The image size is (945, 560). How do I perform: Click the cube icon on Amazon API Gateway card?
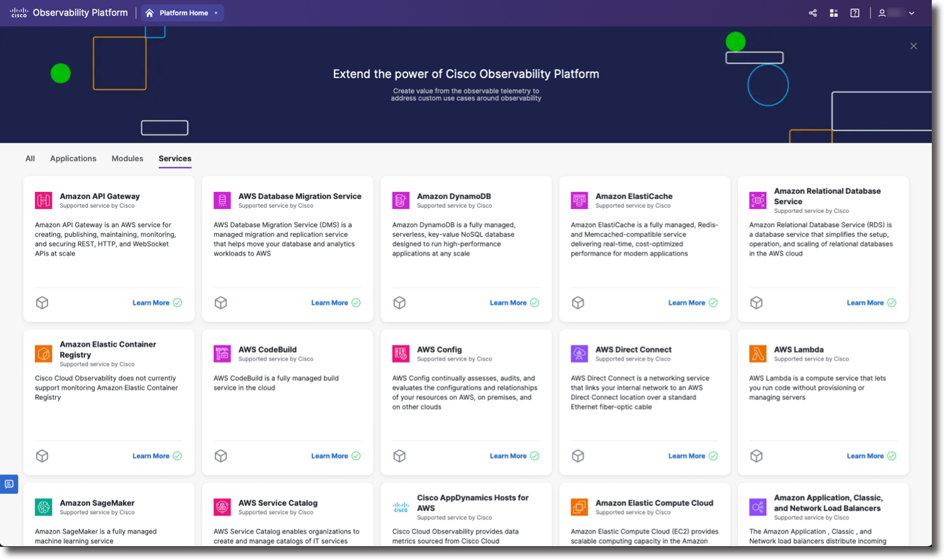(x=42, y=303)
